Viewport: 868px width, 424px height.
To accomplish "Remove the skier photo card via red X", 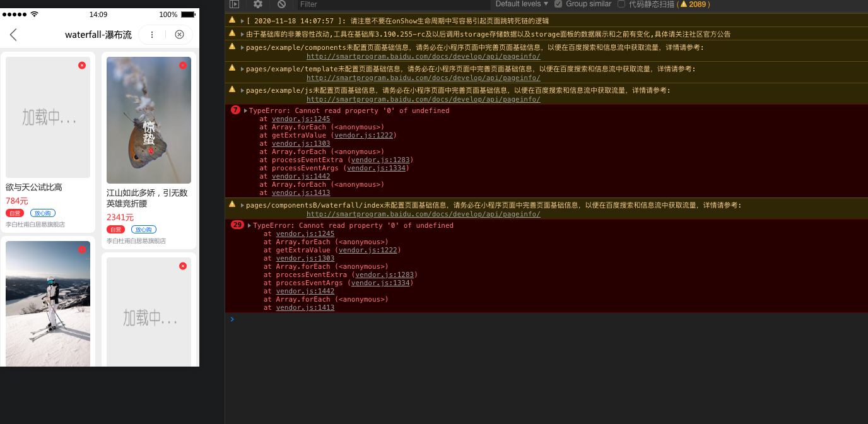I will click(82, 250).
